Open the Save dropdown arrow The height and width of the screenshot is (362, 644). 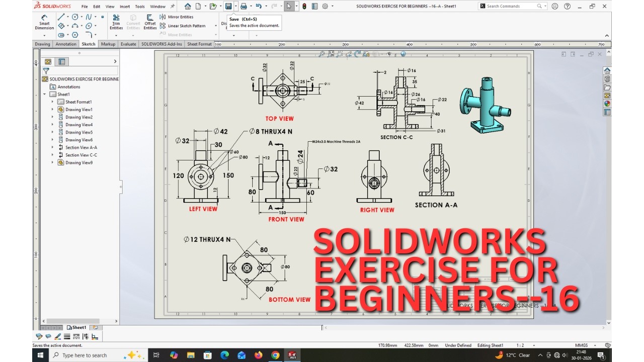coord(235,6)
